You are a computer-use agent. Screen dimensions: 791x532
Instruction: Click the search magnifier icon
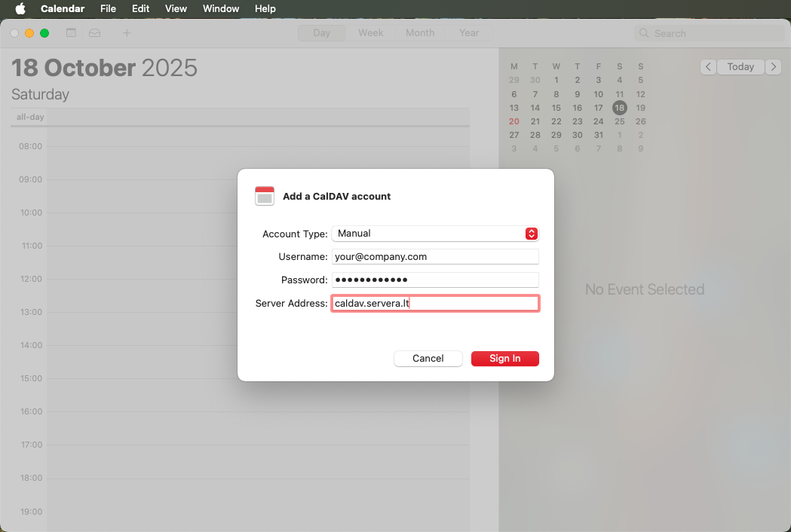642,32
